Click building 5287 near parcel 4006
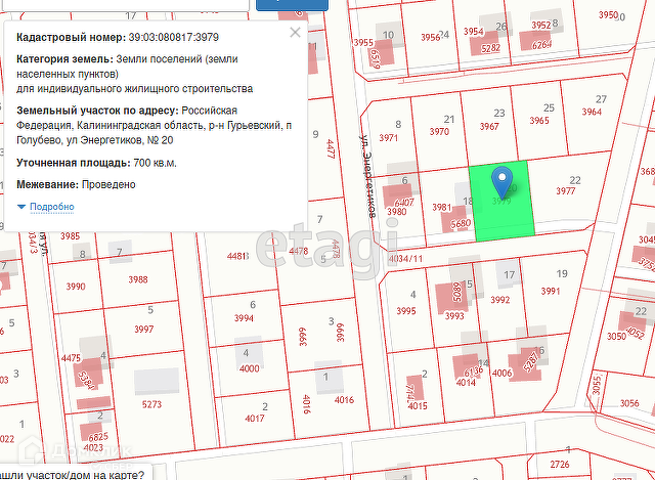This screenshot has width=655, height=480. (527, 363)
